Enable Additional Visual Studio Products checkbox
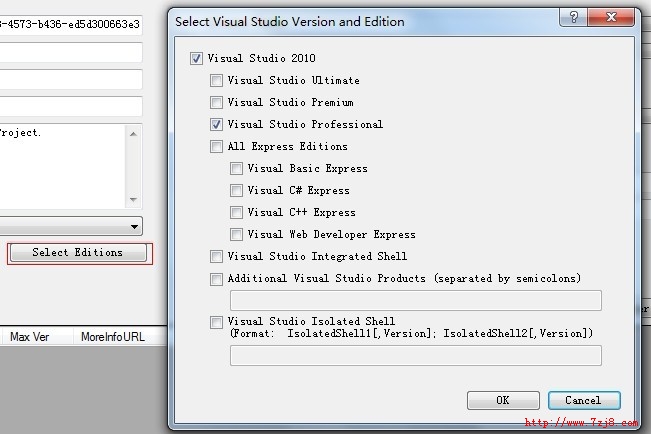The height and width of the screenshot is (434, 651). point(216,279)
